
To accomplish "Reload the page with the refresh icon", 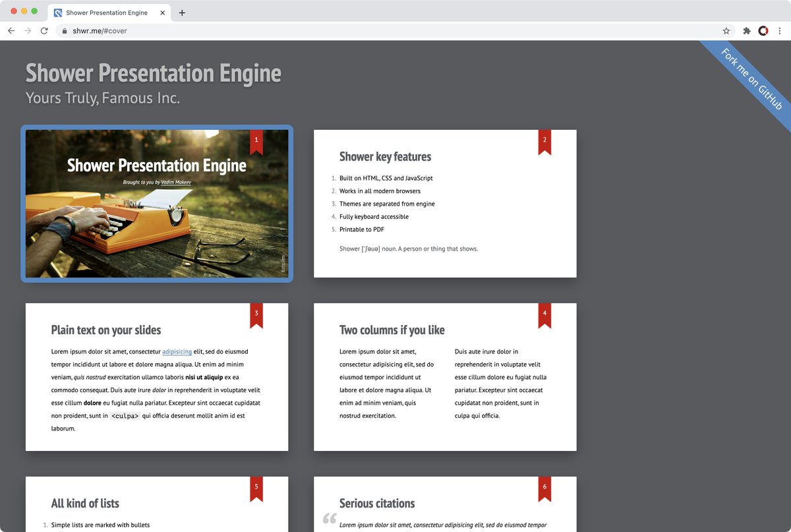I will click(44, 31).
